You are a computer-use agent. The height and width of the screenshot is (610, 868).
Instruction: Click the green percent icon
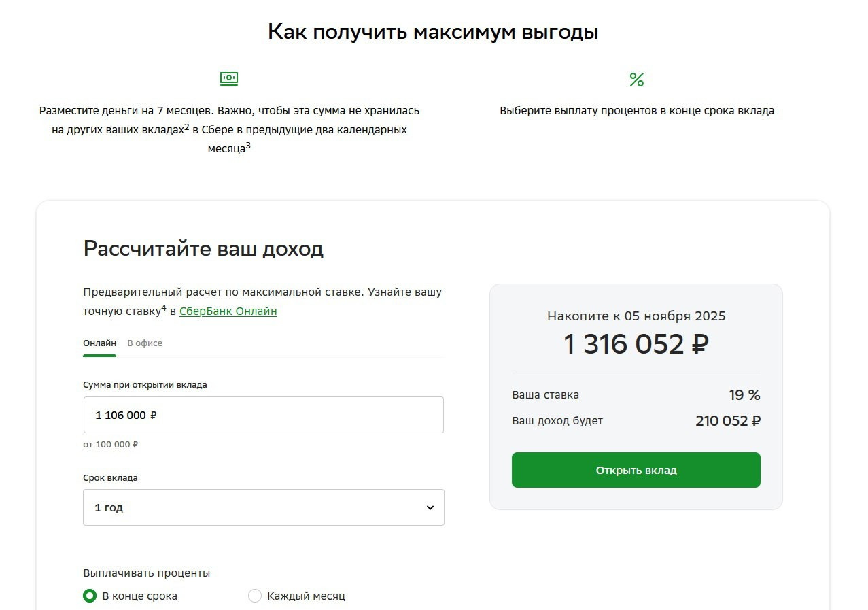(636, 80)
